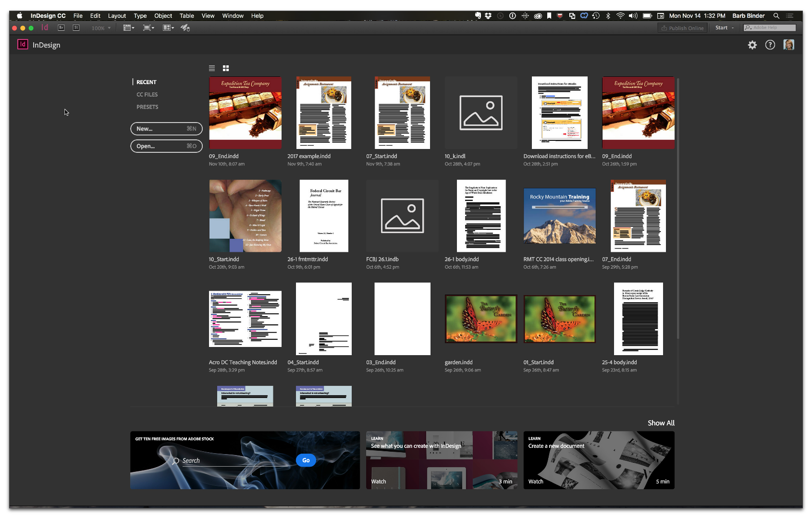Click the Barb Binder profile avatar
Viewport: 812px width, 519px height.
click(789, 45)
